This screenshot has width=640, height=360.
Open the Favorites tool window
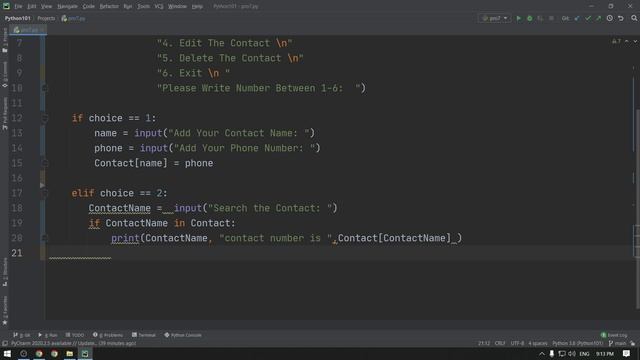point(4,310)
